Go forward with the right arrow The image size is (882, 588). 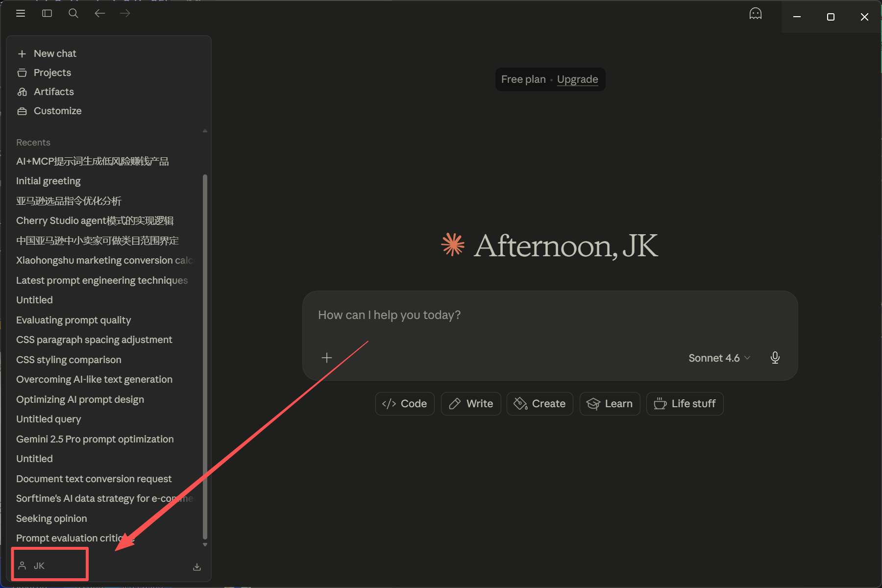pyautogui.click(x=125, y=13)
